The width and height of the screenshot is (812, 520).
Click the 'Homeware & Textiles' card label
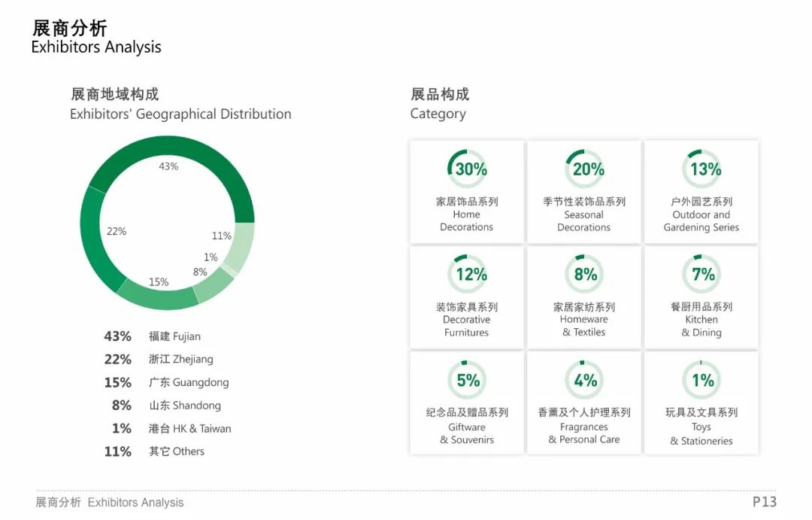click(583, 326)
